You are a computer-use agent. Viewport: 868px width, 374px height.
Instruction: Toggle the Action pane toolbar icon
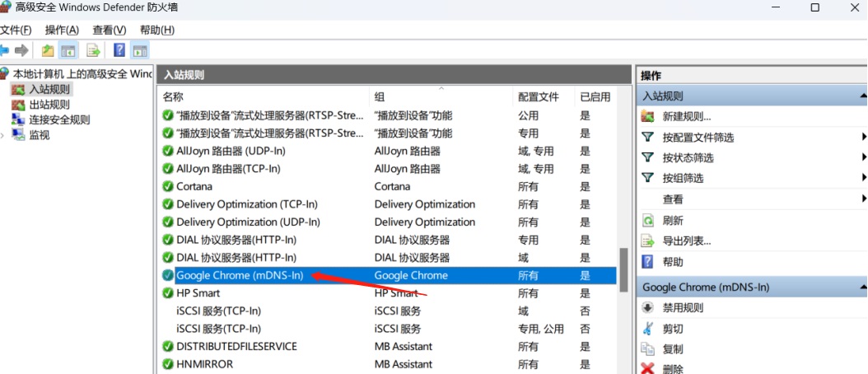pos(140,51)
